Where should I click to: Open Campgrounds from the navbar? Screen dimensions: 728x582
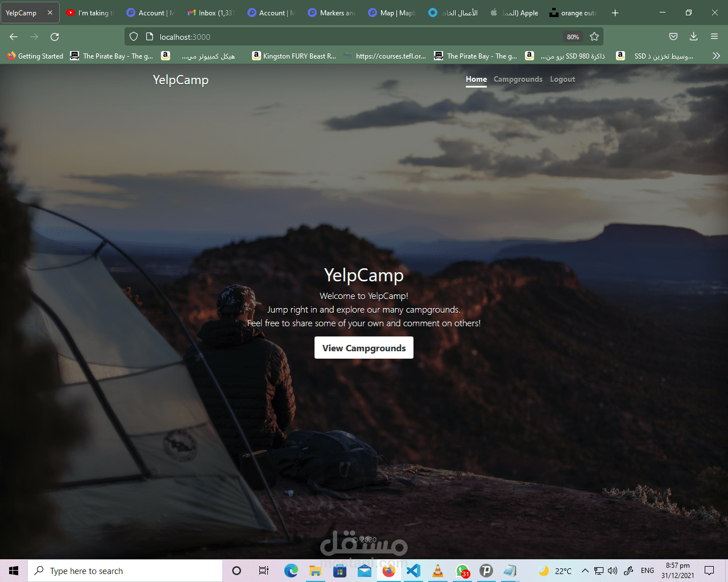(518, 79)
